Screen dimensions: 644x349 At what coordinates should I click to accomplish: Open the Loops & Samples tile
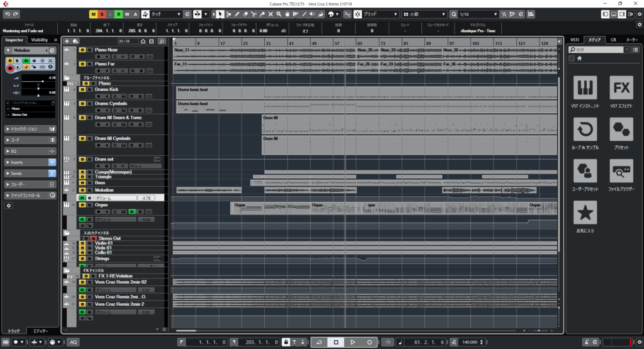[586, 130]
